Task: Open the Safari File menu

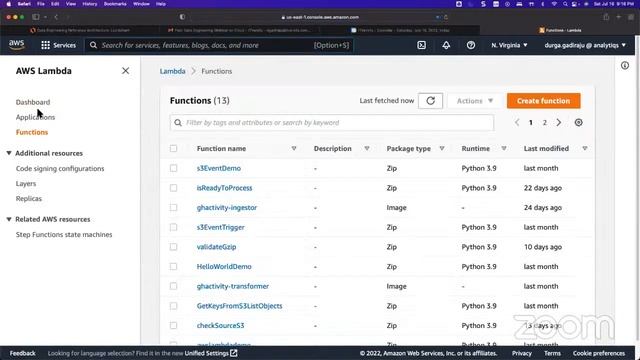Action: point(40,4)
